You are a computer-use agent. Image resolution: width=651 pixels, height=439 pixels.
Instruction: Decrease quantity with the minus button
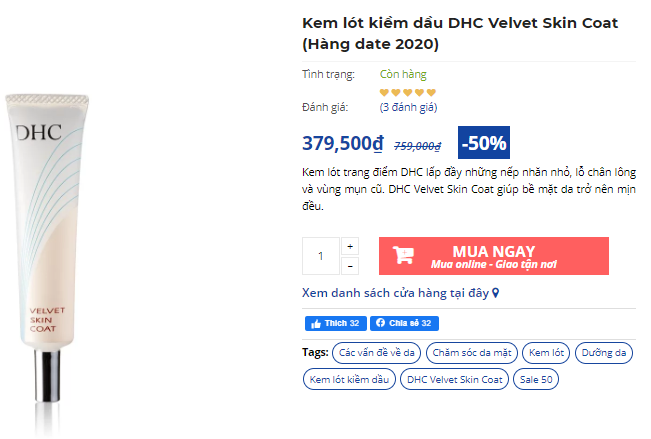pyautogui.click(x=350, y=266)
